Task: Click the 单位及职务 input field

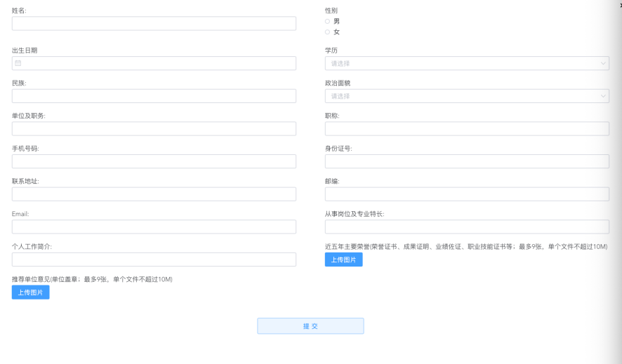Action: [x=154, y=129]
